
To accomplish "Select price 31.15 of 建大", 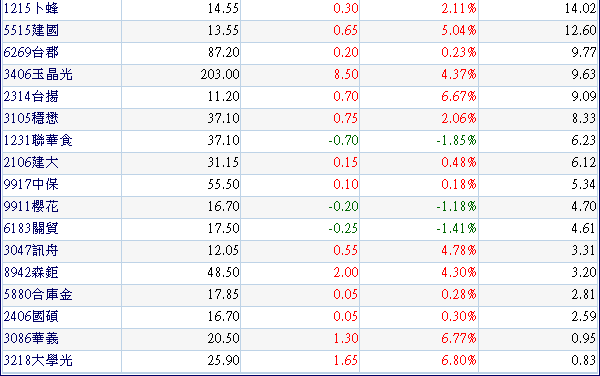I will point(224,162).
